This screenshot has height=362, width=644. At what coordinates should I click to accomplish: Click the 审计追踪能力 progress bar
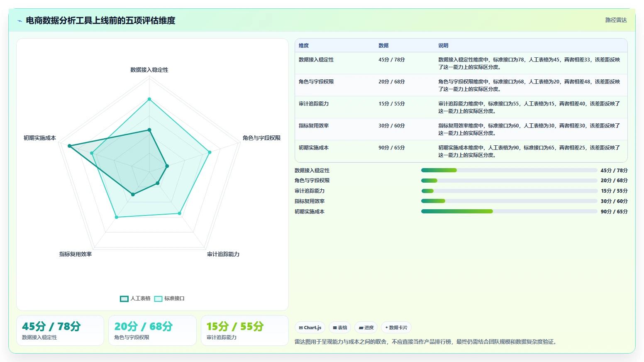tap(509, 191)
